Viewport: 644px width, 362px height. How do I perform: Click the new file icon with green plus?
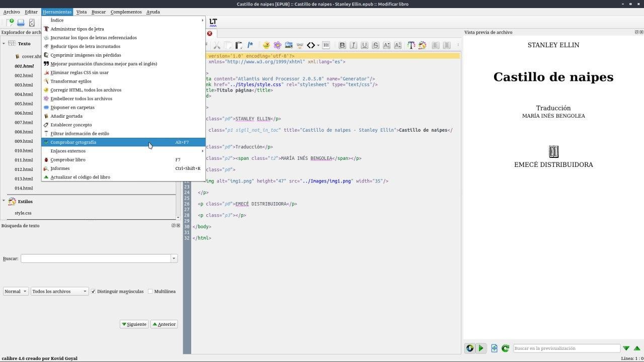(x=10, y=22)
